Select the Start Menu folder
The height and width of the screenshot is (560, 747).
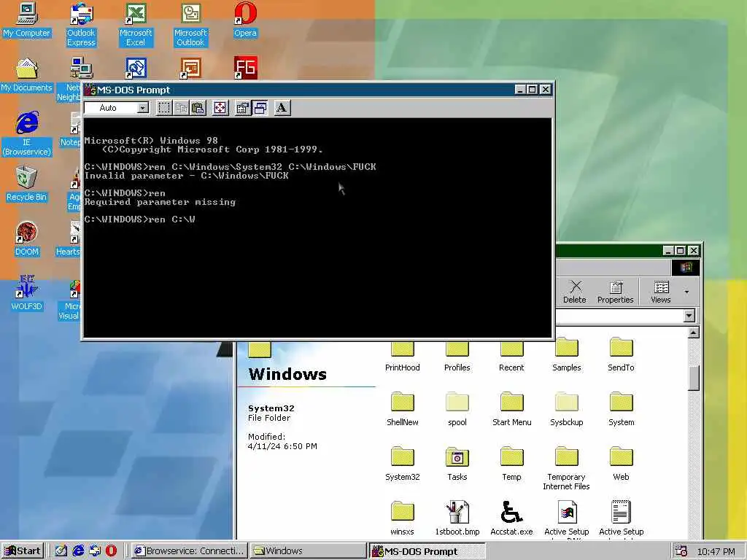coord(511,410)
